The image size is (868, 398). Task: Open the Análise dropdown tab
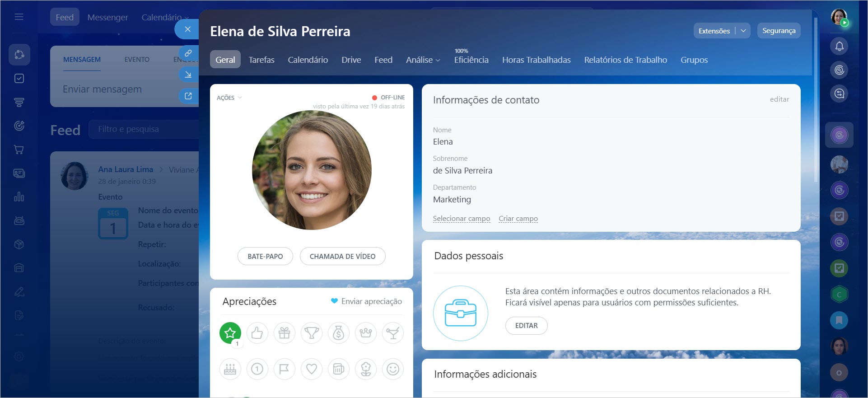423,60
